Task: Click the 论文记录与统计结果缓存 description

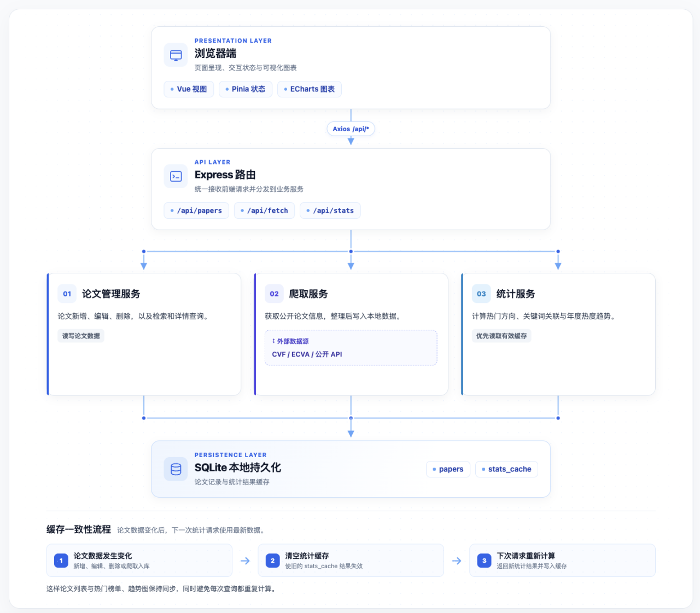Action: (x=232, y=482)
